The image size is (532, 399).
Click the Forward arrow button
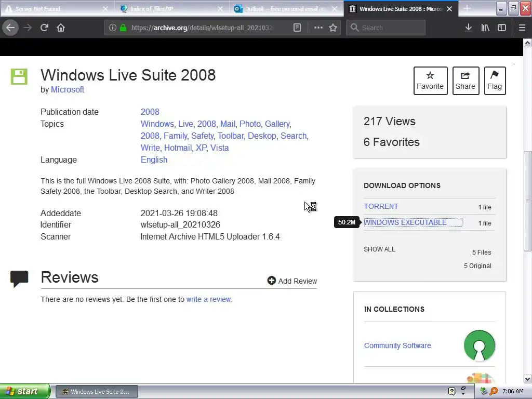click(x=28, y=28)
